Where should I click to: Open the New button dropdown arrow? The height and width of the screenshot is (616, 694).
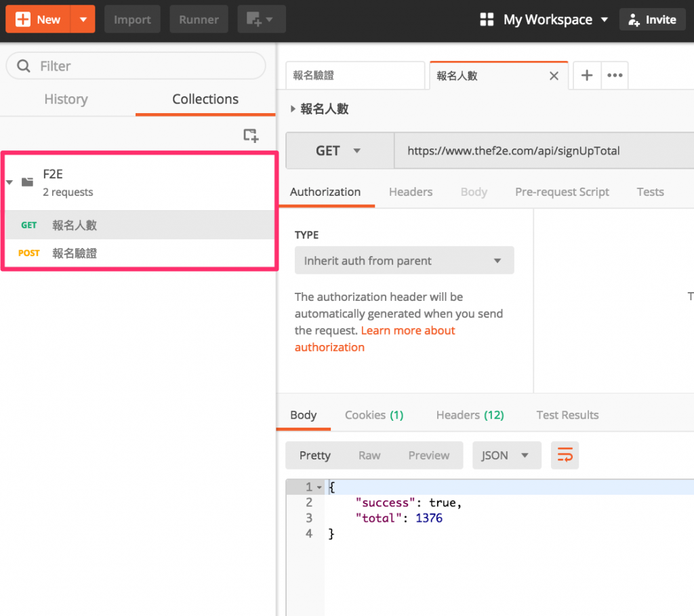coord(83,20)
